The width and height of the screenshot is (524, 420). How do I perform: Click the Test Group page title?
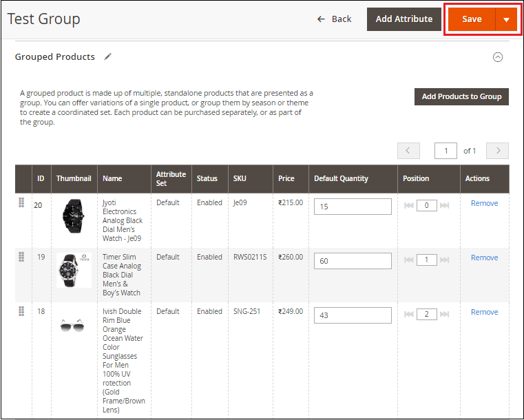[44, 19]
